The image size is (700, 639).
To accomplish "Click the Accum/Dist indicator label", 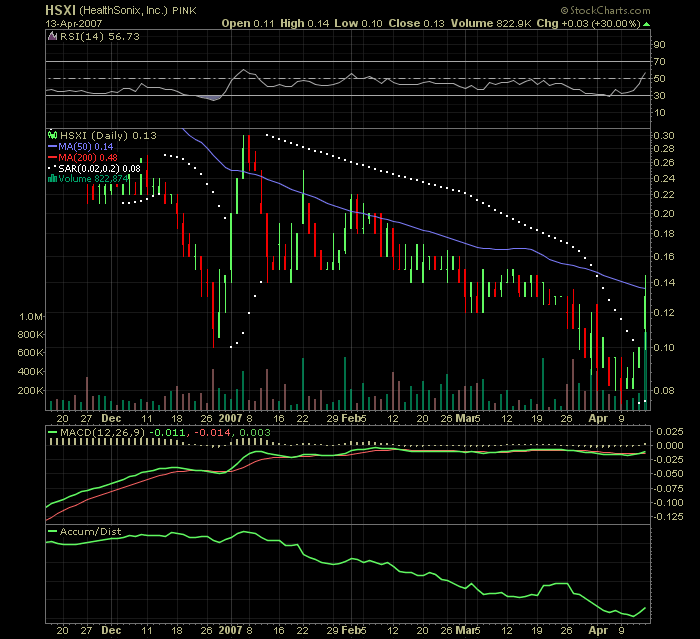I will click(x=91, y=531).
